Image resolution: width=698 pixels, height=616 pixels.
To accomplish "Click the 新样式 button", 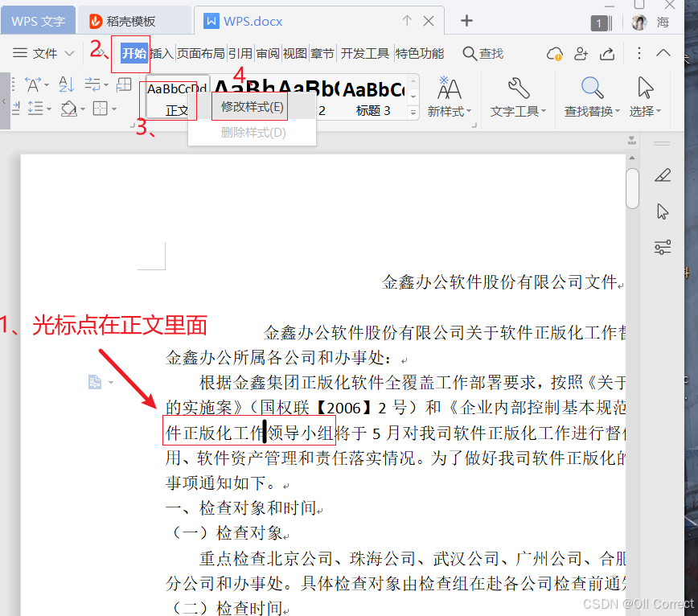I will click(450, 97).
